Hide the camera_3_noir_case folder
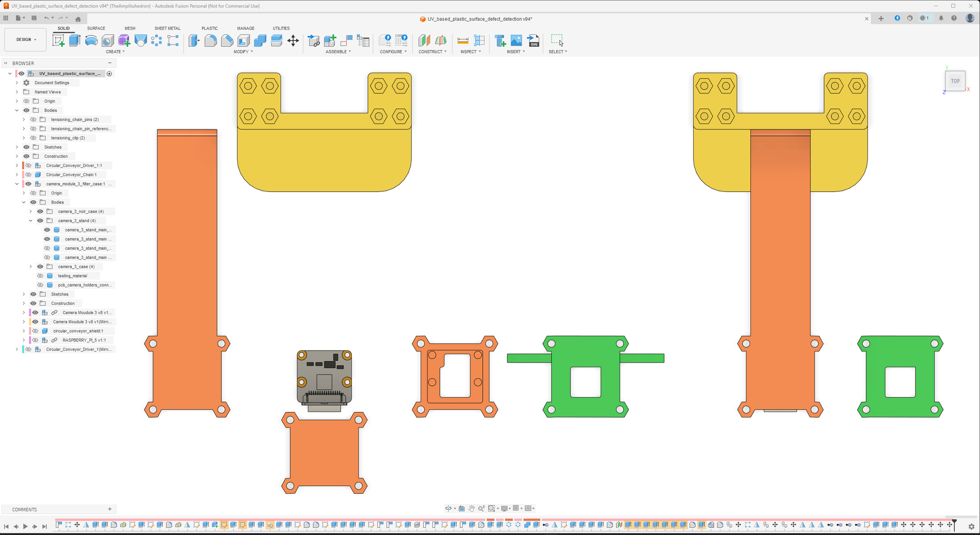980x535 pixels. [x=40, y=211]
